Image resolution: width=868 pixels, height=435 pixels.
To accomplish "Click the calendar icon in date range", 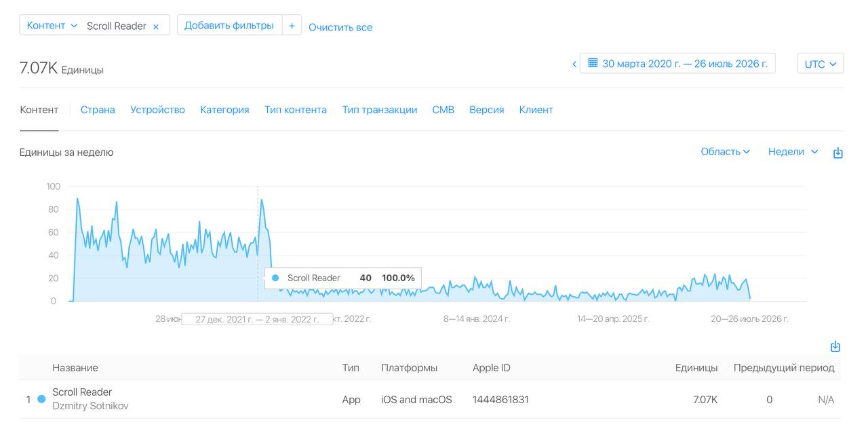I will coord(593,63).
